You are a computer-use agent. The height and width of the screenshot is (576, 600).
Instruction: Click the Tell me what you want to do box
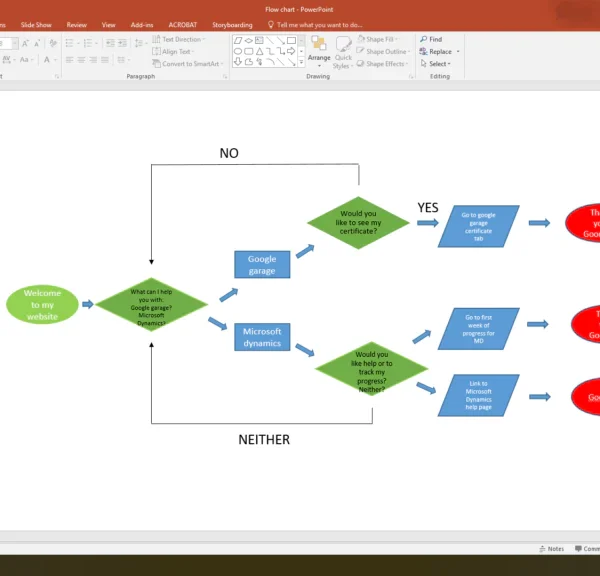pos(315,25)
